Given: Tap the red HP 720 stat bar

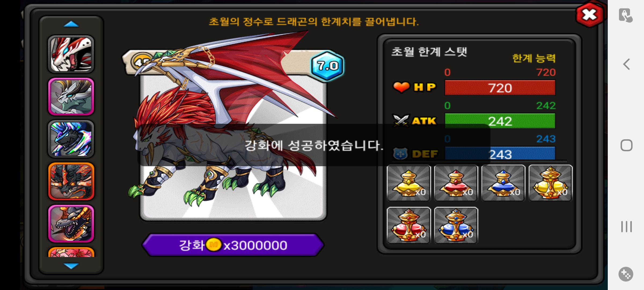Looking at the screenshot, I should 500,88.
